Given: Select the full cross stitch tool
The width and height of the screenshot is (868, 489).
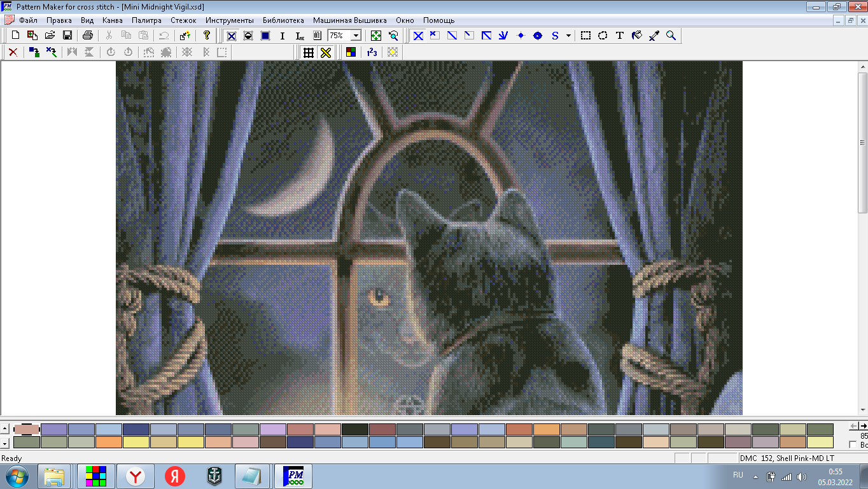Looking at the screenshot, I should (418, 36).
